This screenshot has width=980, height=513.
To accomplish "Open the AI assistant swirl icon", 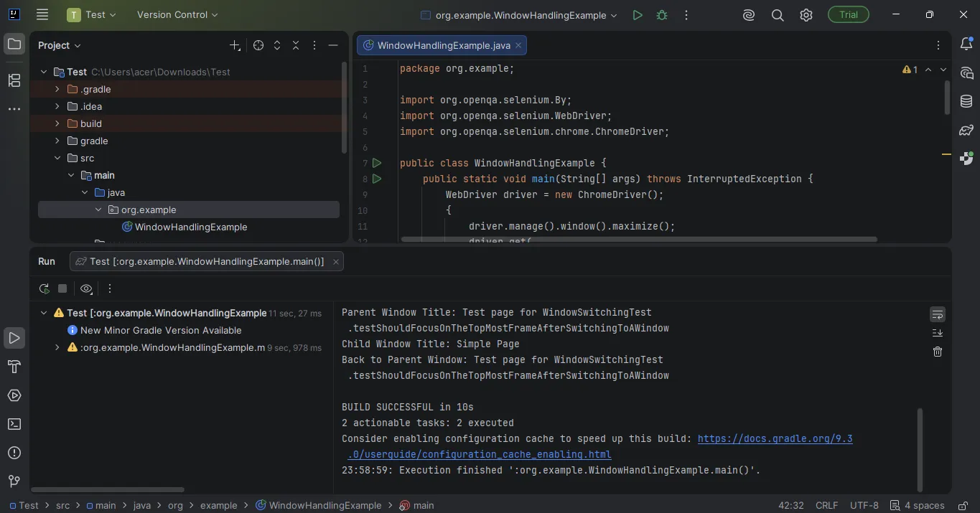I will pos(749,15).
